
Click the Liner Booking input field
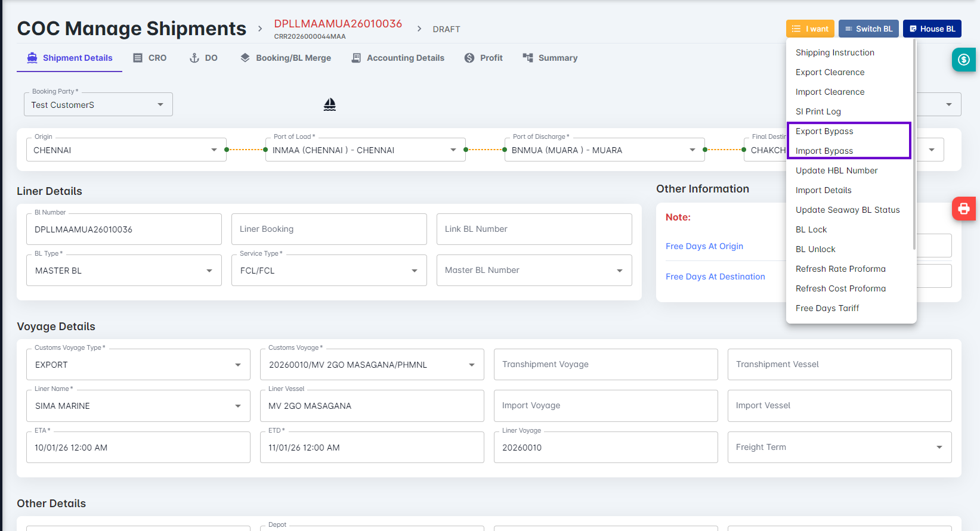tap(329, 229)
